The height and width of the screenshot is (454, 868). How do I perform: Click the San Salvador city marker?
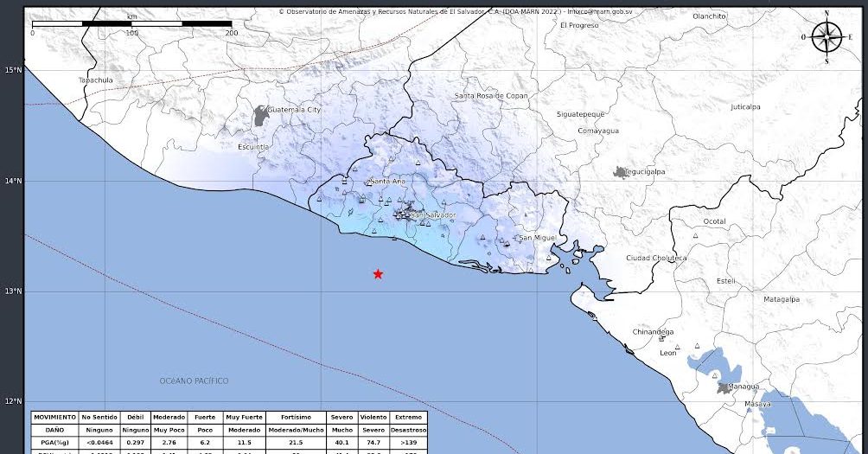[x=403, y=213]
